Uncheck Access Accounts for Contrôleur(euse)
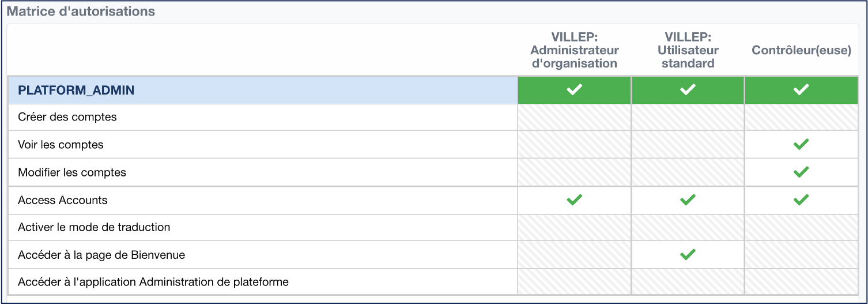The image size is (868, 305). coord(801,199)
